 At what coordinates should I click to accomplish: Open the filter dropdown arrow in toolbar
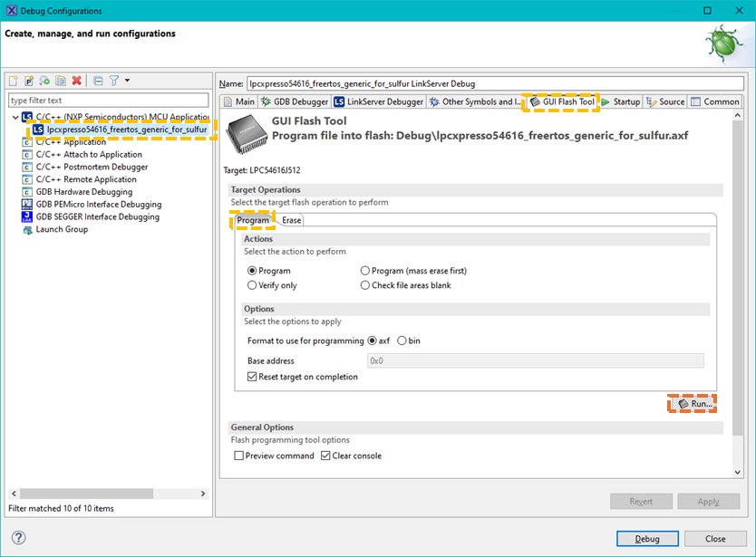(x=127, y=82)
